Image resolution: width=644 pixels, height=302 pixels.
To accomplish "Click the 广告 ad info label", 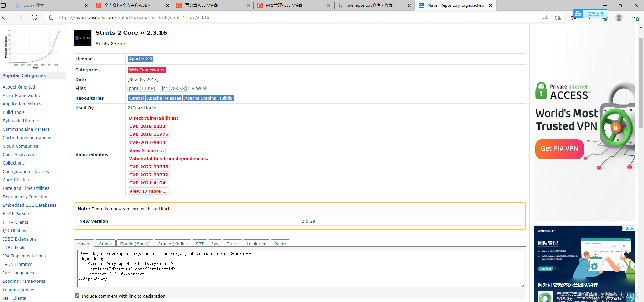I will pos(626,228).
